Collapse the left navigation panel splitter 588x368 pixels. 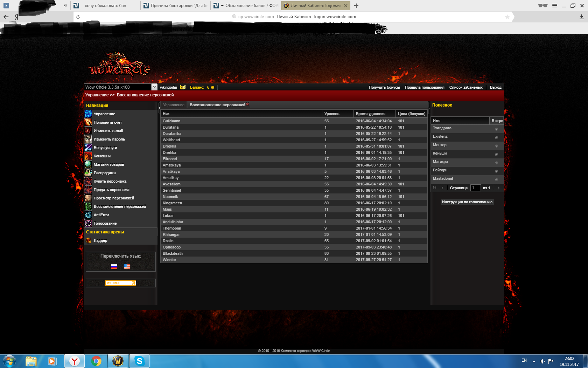click(x=159, y=108)
